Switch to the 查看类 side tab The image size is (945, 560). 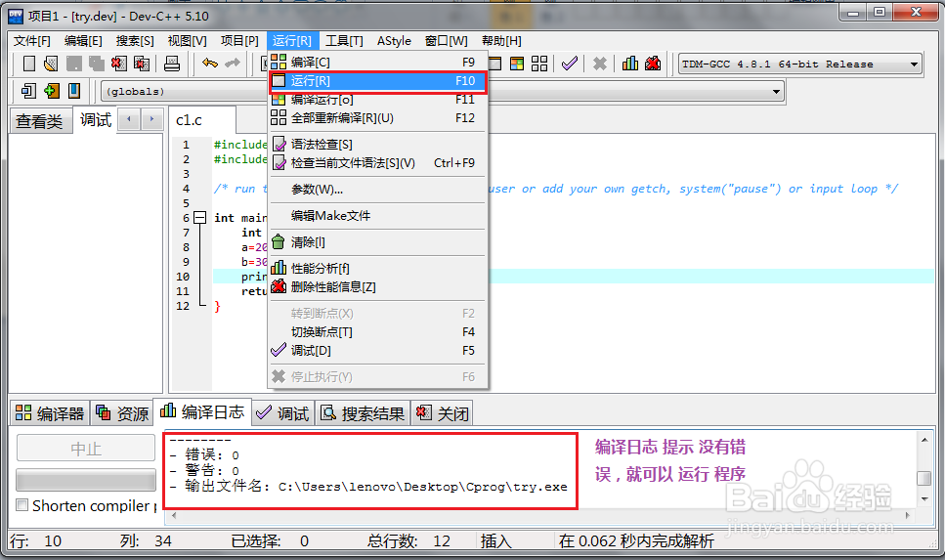[x=40, y=121]
